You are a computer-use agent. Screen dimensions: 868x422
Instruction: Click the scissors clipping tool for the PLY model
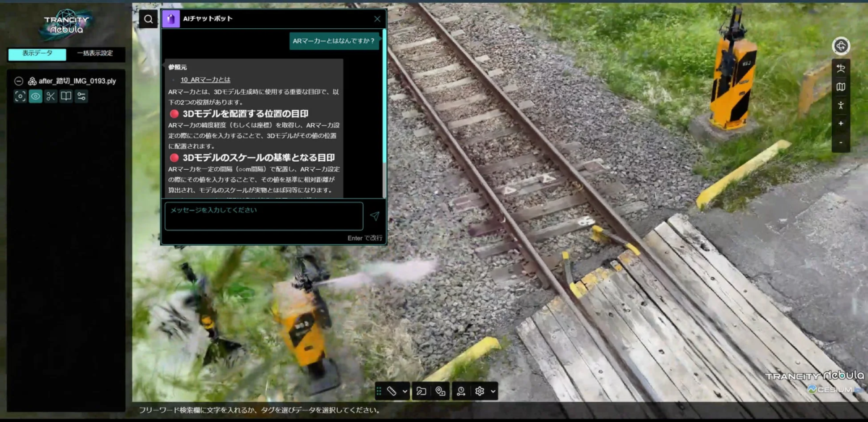(51, 96)
